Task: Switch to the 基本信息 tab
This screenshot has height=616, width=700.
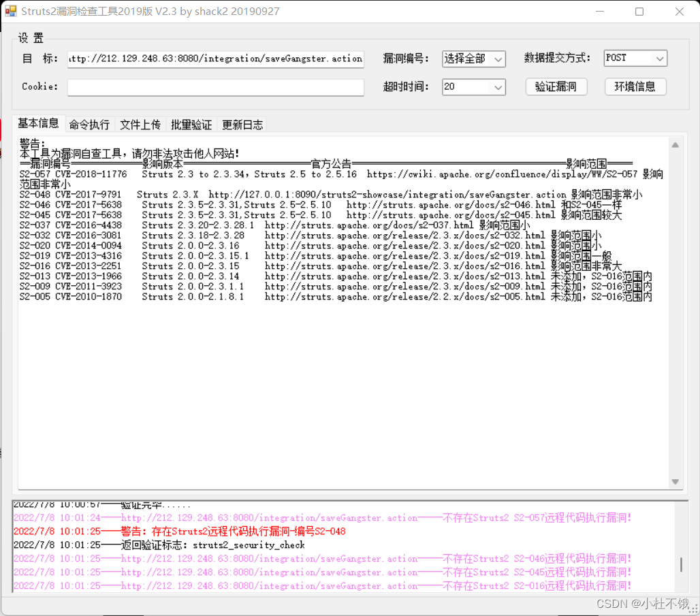Action: tap(38, 123)
